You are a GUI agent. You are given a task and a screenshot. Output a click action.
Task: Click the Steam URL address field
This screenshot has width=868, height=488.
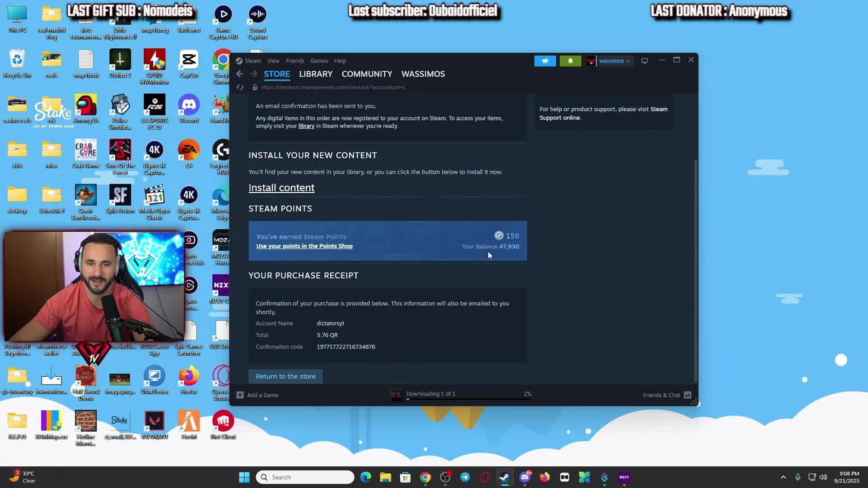333,87
